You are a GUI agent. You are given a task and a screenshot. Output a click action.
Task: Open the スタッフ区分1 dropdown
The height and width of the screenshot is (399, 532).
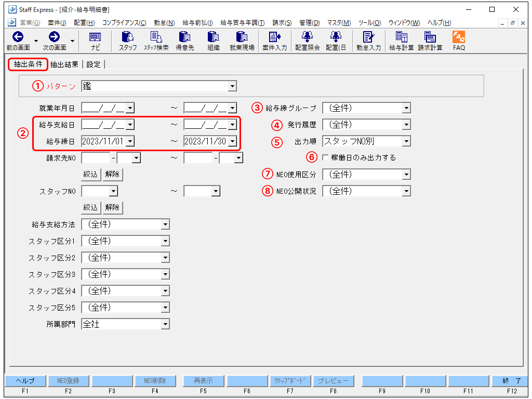[165, 241]
